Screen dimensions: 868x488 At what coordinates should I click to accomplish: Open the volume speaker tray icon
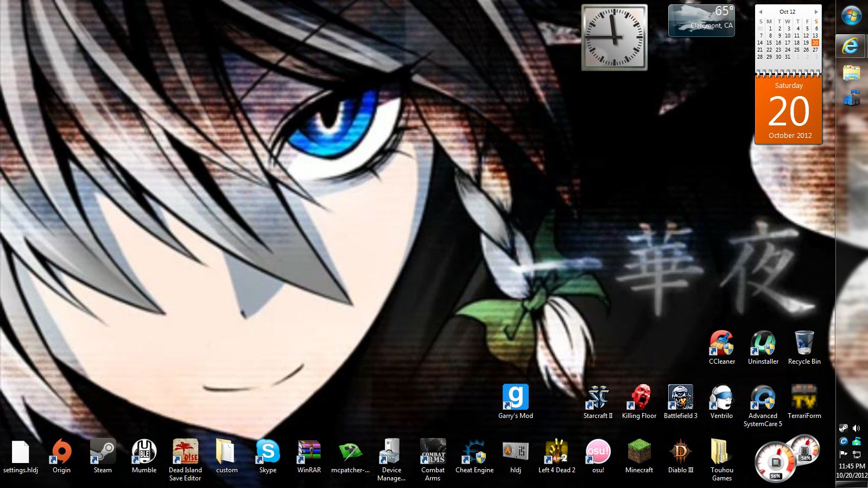click(x=857, y=428)
